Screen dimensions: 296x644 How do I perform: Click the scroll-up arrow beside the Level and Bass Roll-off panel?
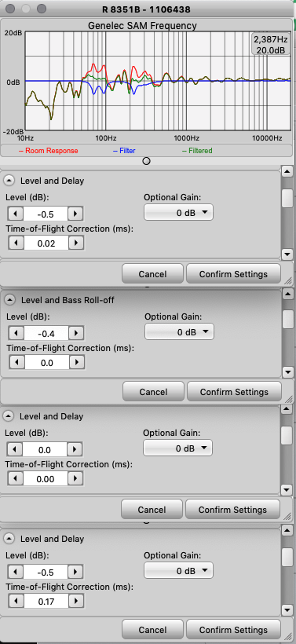pyautogui.click(x=288, y=293)
